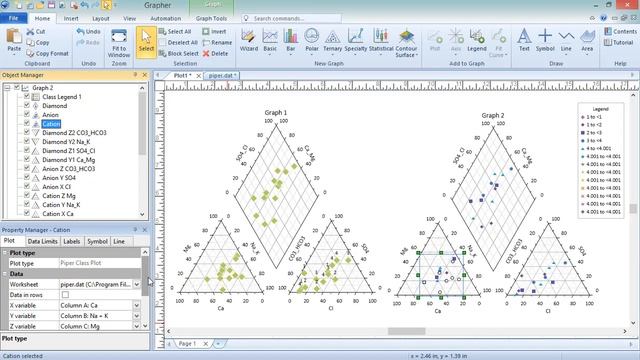Toggle checkbox for Diamond Y2 Na_K
Viewport: 640px width, 360px height.
[27, 141]
